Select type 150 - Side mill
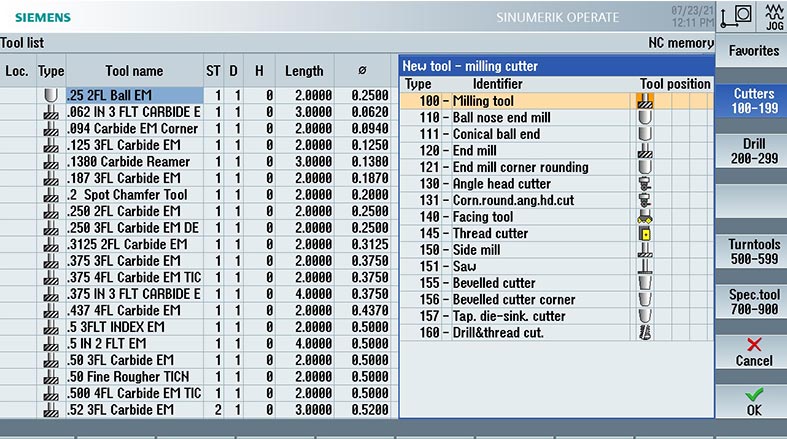Viewport: 787px width, 439px height. tap(556, 250)
